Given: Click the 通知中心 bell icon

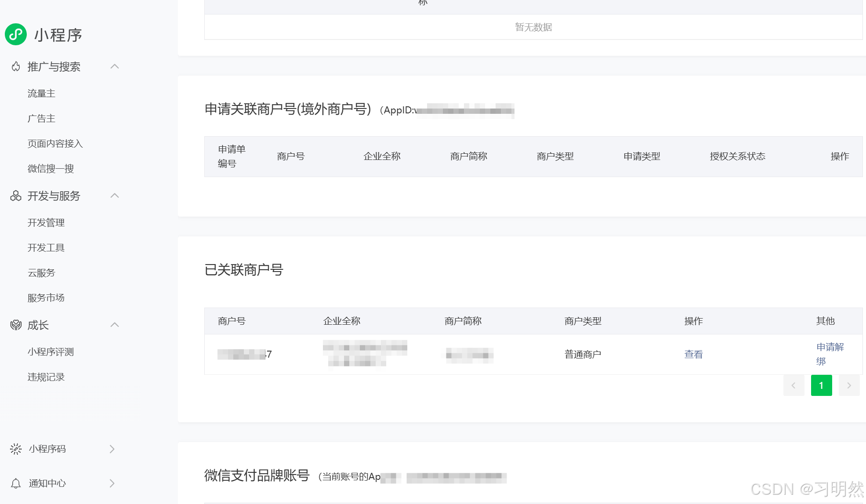Looking at the screenshot, I should click(x=16, y=483).
